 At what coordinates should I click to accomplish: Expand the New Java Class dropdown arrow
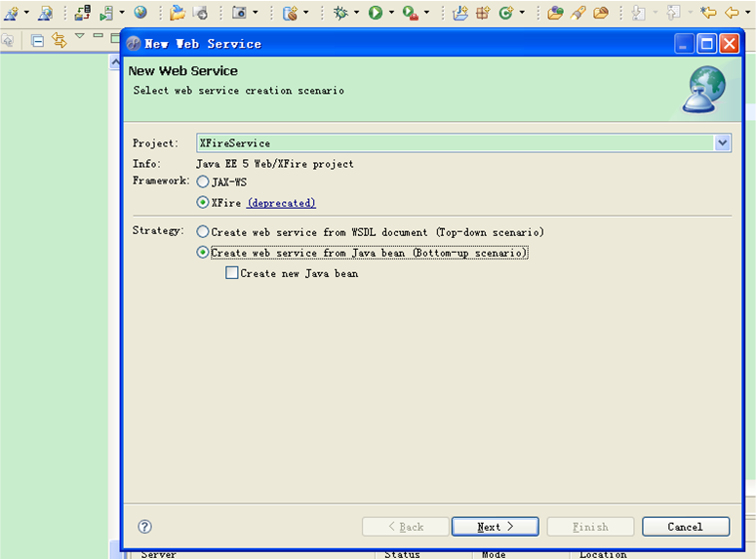pyautogui.click(x=522, y=13)
